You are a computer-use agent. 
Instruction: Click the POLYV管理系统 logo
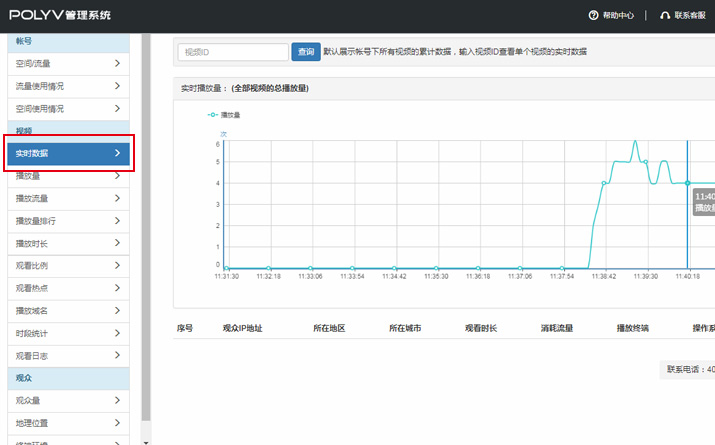point(61,15)
